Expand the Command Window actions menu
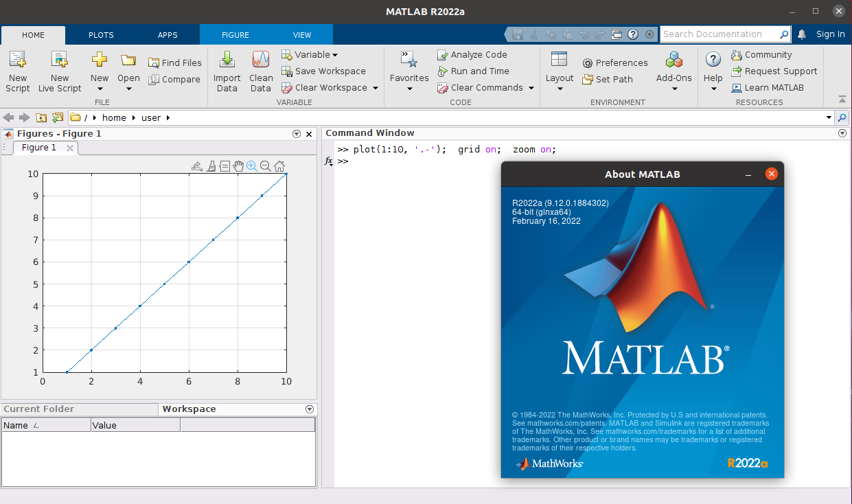The image size is (852, 504). pyautogui.click(x=842, y=134)
